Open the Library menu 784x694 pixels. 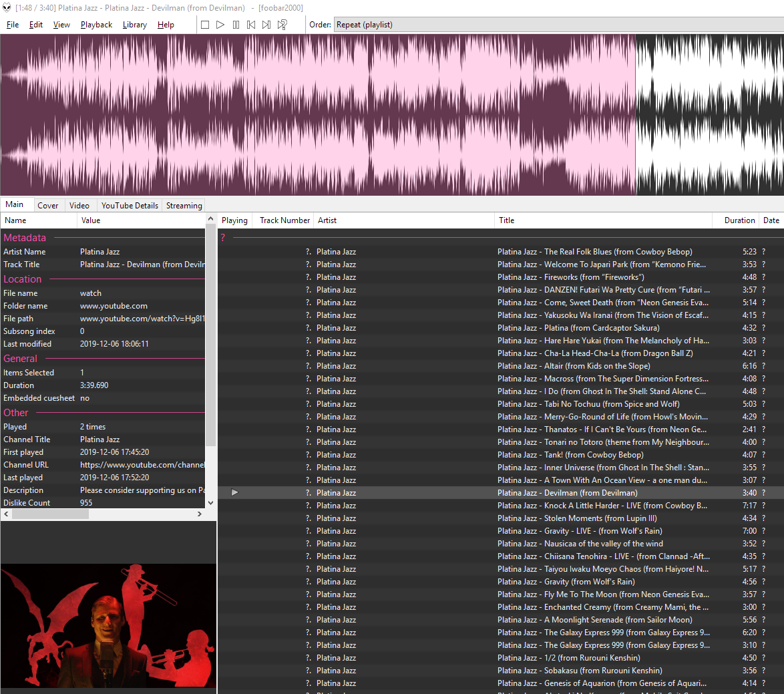135,25
